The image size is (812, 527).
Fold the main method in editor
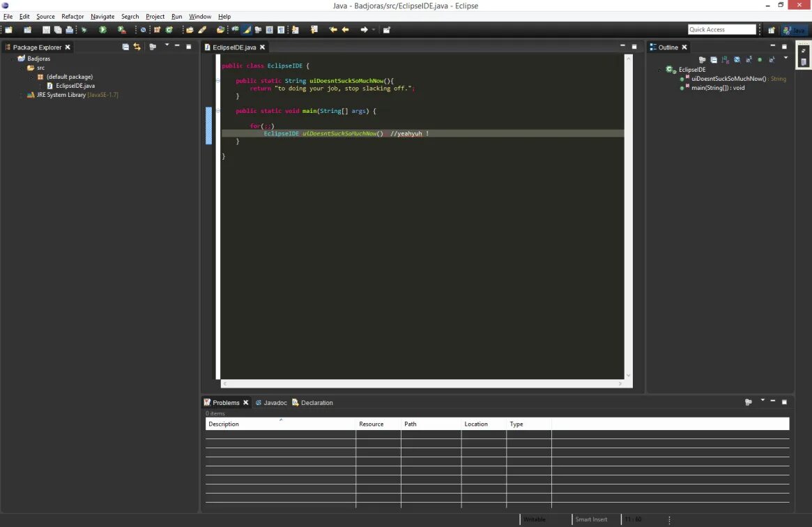218,111
